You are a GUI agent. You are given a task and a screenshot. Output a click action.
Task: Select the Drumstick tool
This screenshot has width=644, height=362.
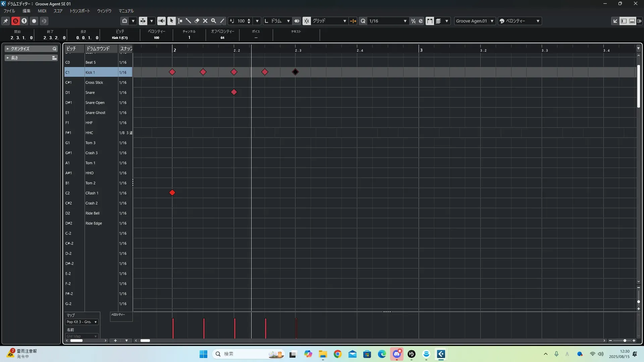pyautogui.click(x=188, y=21)
